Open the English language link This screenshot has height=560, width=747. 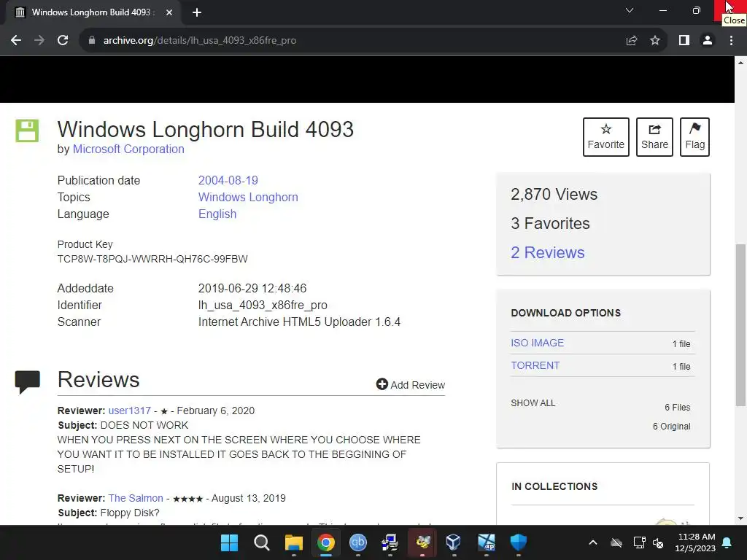[x=217, y=214]
